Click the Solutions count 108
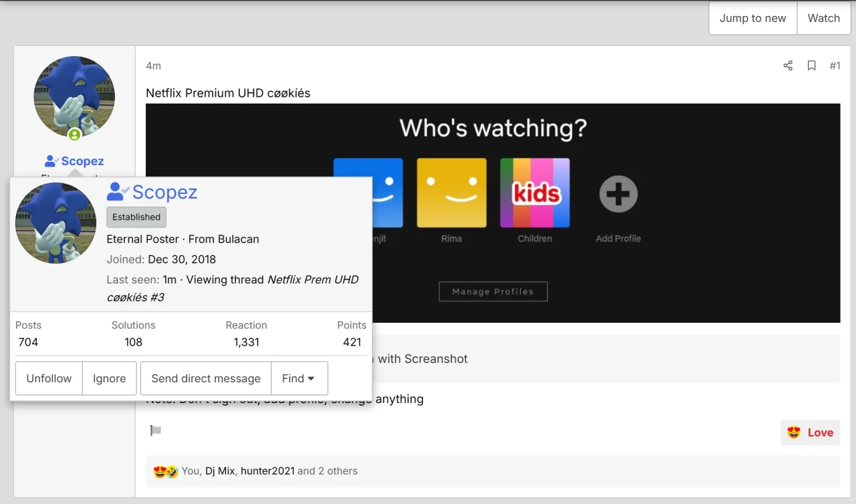Viewport: 856px width, 504px height. pyautogui.click(x=133, y=342)
